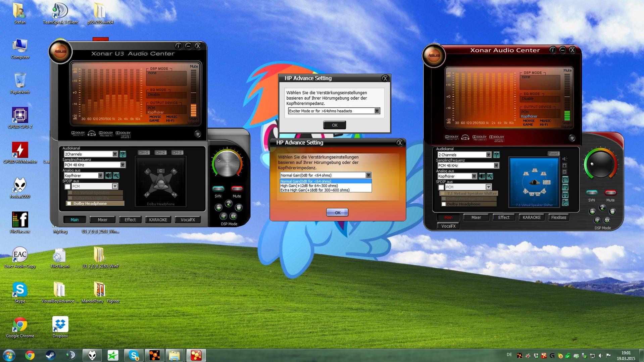644x362 pixels.
Task: Open the CPUID HWMonitor desktop shortcut
Action: [x=20, y=153]
